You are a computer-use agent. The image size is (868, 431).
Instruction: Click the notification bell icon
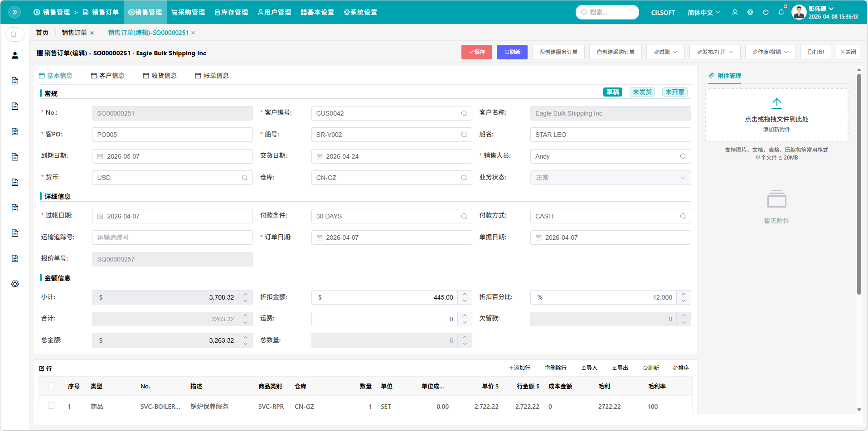(781, 12)
